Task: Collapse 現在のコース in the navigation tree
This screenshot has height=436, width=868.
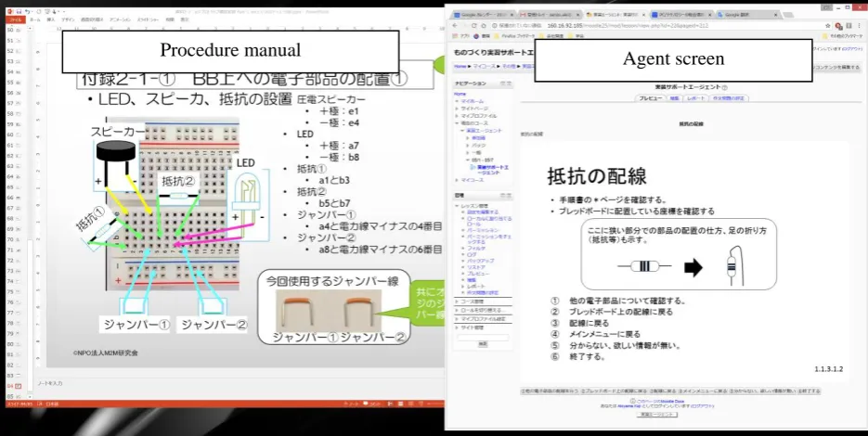Action: click(457, 122)
